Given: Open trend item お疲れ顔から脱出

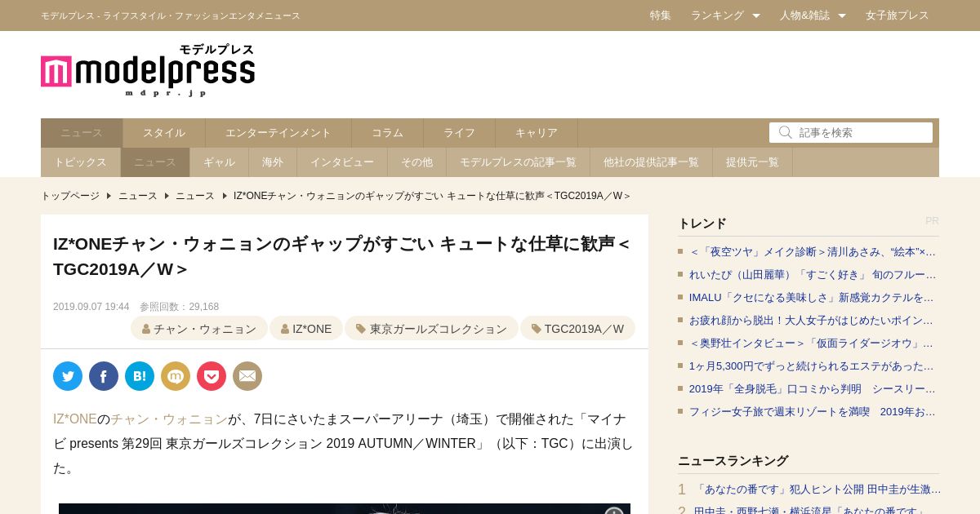Looking at the screenshot, I should [x=813, y=321].
